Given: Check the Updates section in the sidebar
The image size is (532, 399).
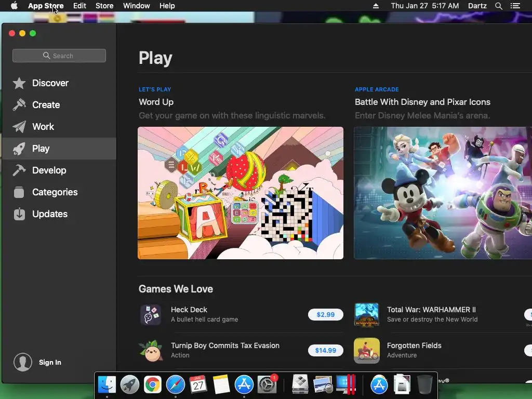Looking at the screenshot, I should pyautogui.click(x=59, y=214).
